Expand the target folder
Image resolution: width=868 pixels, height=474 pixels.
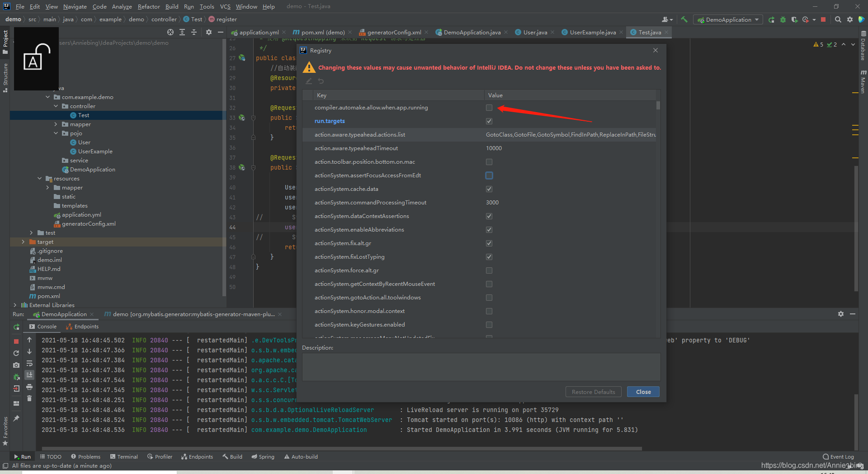[24, 242]
